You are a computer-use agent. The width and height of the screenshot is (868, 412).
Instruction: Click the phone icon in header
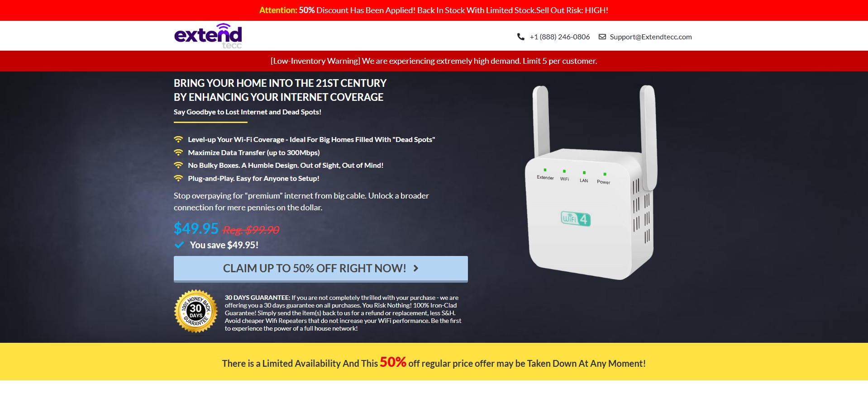click(x=521, y=37)
